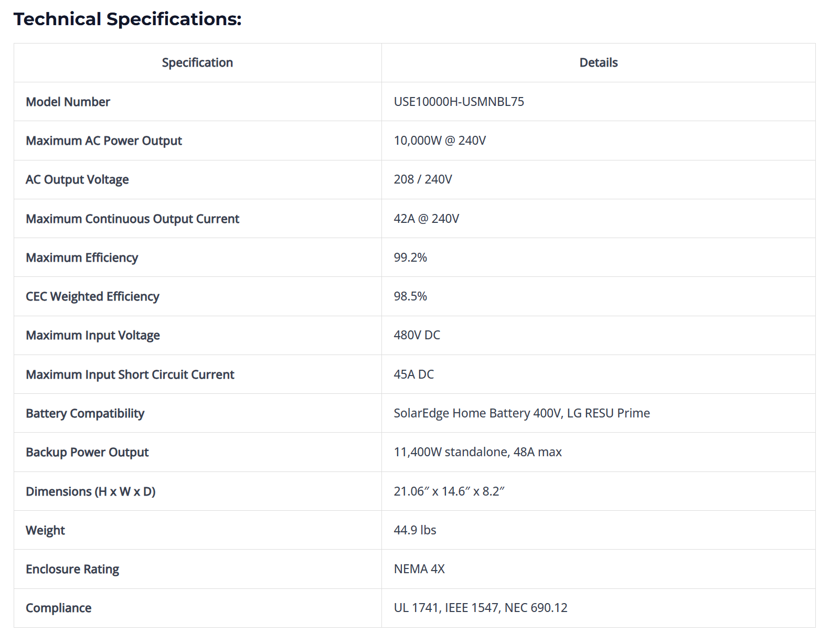
Task: Click the UL 1741 compliance details text
Action: click(481, 608)
